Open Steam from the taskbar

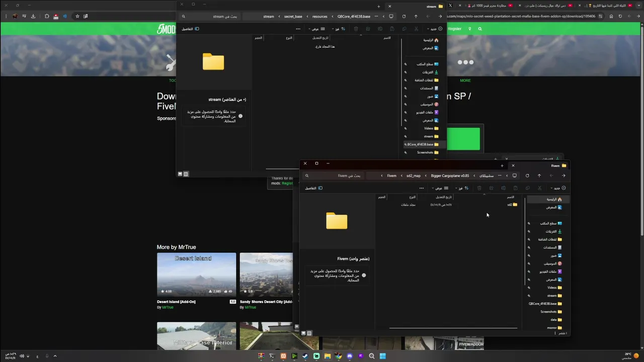[305, 356]
